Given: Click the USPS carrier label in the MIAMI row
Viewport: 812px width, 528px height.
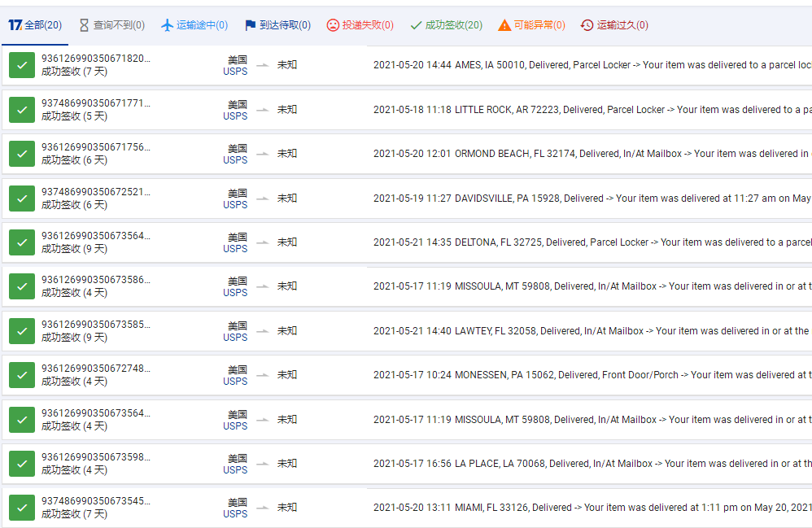Looking at the screenshot, I should [x=235, y=514].
